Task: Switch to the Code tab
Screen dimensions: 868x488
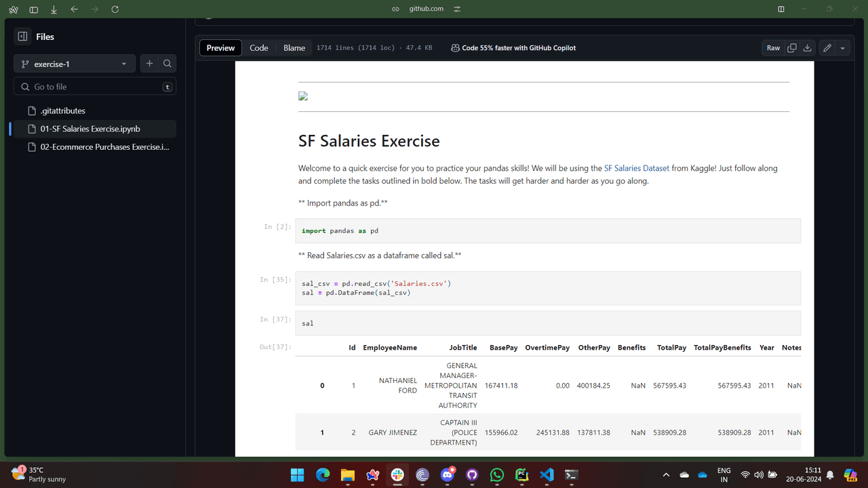Action: [x=259, y=48]
